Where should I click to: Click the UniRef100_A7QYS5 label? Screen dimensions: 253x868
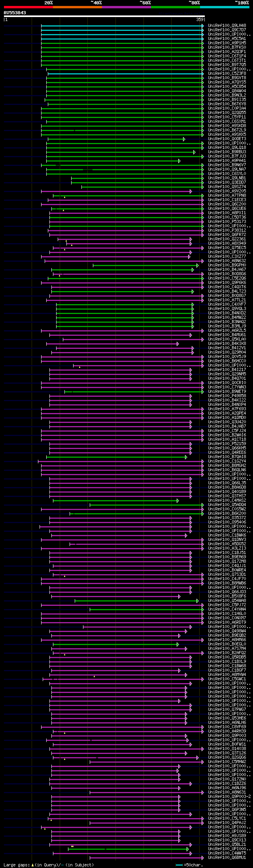(227, 82)
